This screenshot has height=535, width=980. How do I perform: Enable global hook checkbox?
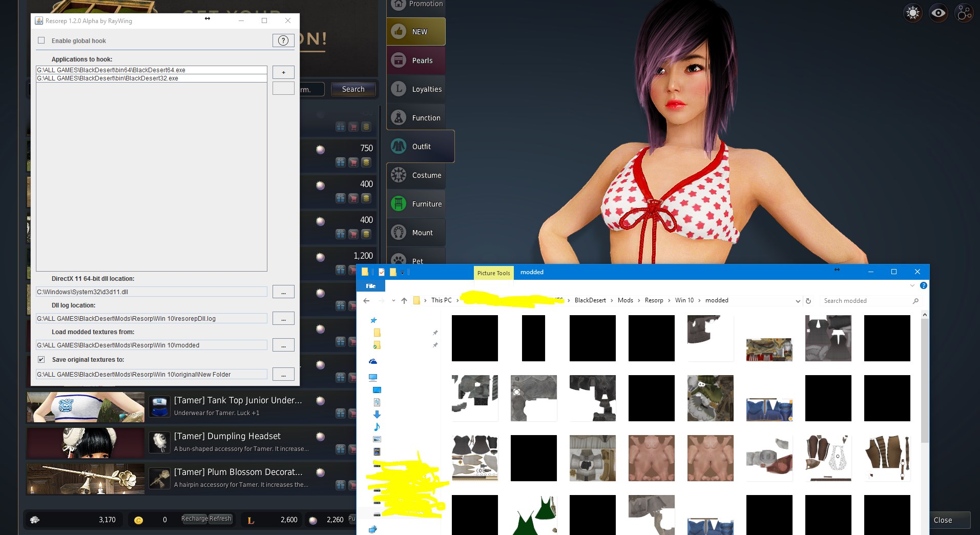pyautogui.click(x=41, y=40)
